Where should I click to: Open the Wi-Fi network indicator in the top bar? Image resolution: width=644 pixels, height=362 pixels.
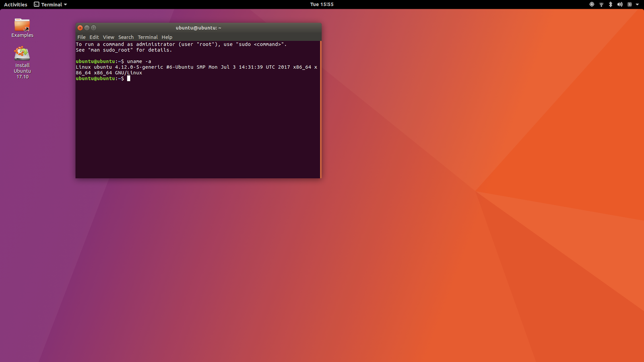[601, 4]
